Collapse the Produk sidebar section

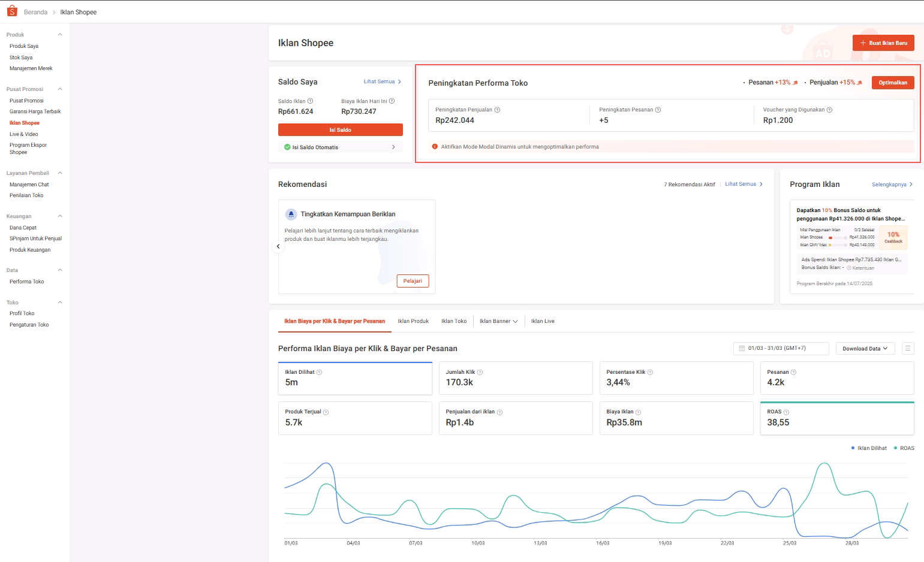(60, 35)
